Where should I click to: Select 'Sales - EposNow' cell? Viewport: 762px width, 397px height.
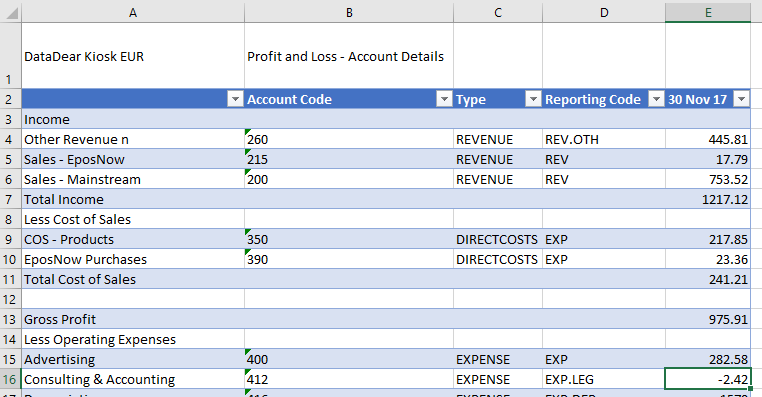133,159
